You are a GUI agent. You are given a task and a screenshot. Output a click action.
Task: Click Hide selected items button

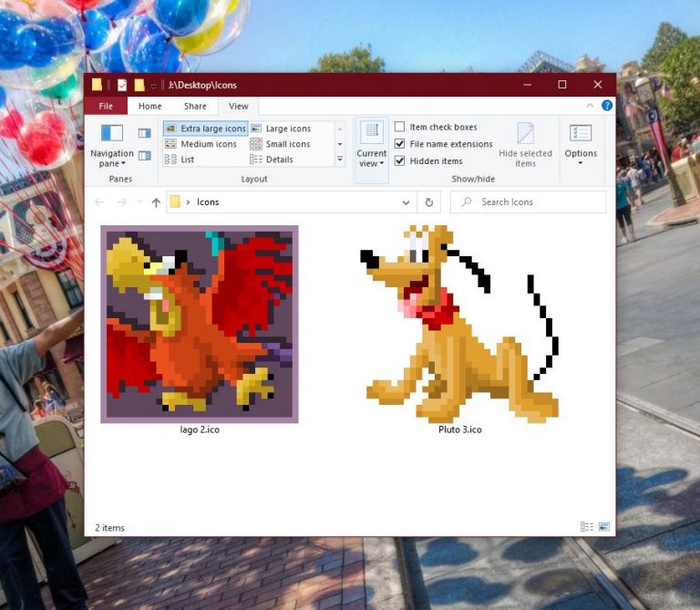(x=525, y=145)
